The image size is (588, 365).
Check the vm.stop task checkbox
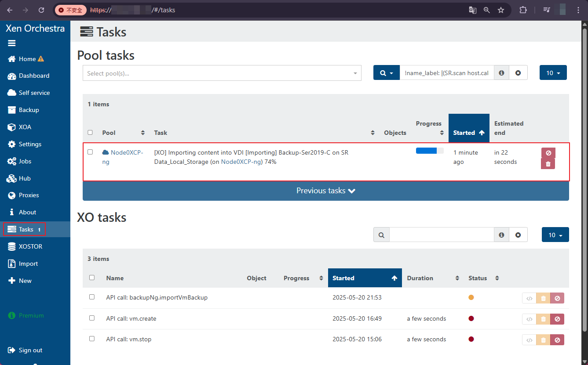click(x=92, y=339)
